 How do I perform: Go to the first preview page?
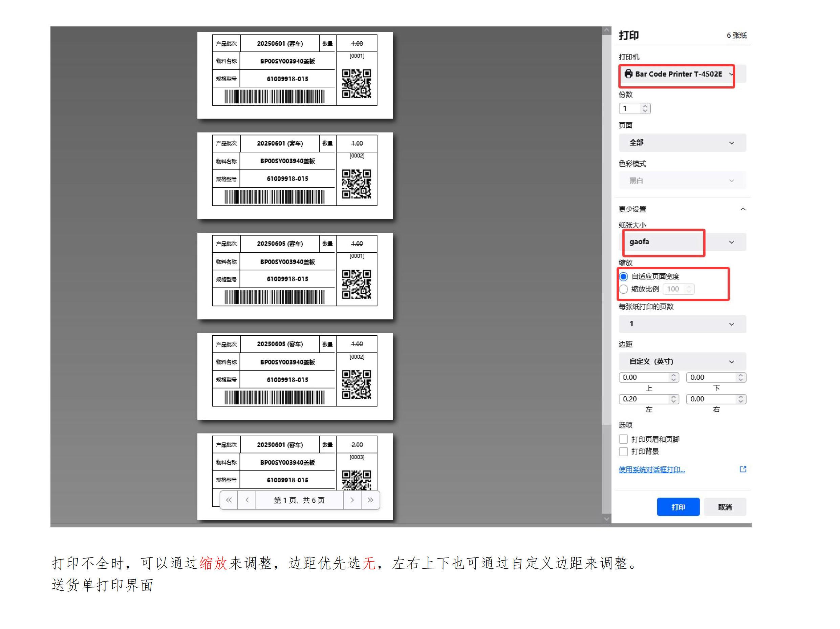229,500
